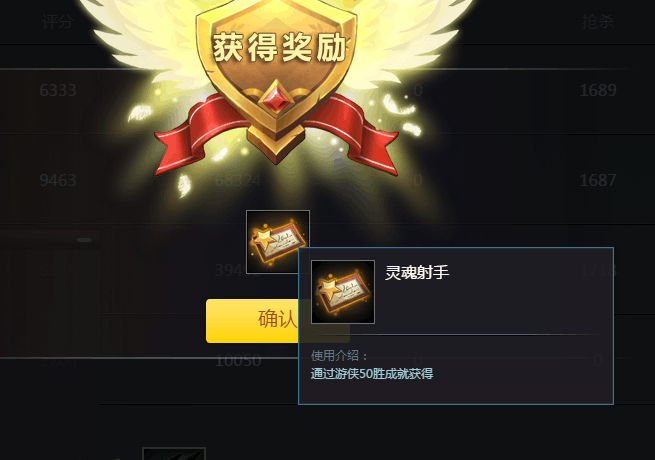
Task: Click the 确认 confirm button
Action: coord(252,321)
